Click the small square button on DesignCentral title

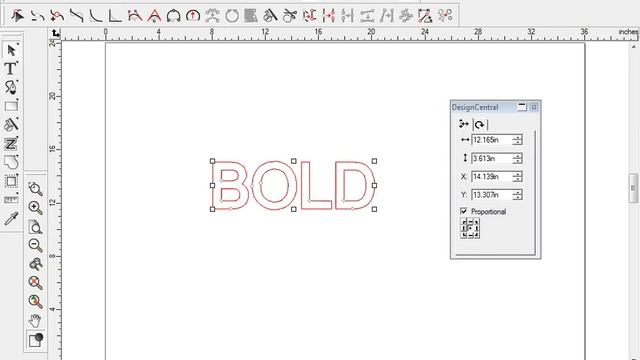pyautogui.click(x=534, y=107)
